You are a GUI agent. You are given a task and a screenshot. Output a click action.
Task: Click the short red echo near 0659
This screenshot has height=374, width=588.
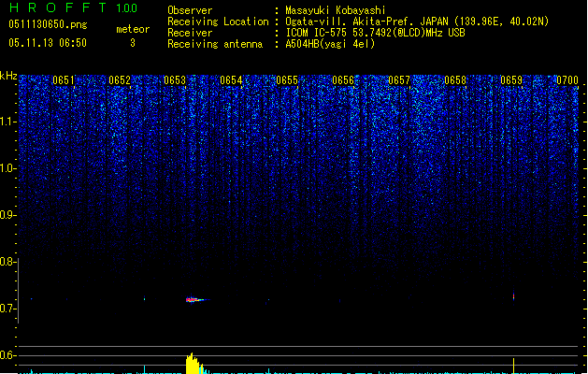click(x=513, y=296)
